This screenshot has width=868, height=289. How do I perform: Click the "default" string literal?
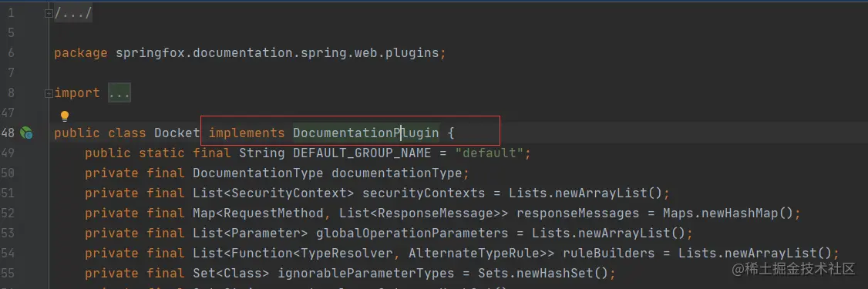pos(490,153)
